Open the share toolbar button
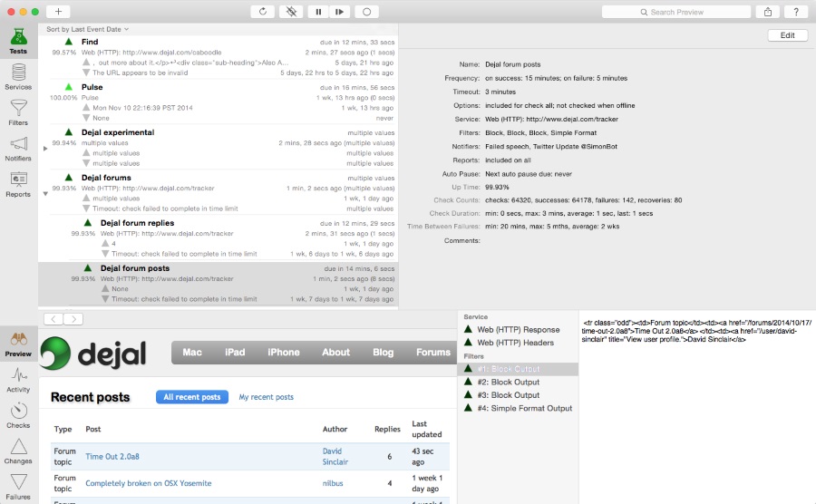816x504 pixels. [768, 12]
